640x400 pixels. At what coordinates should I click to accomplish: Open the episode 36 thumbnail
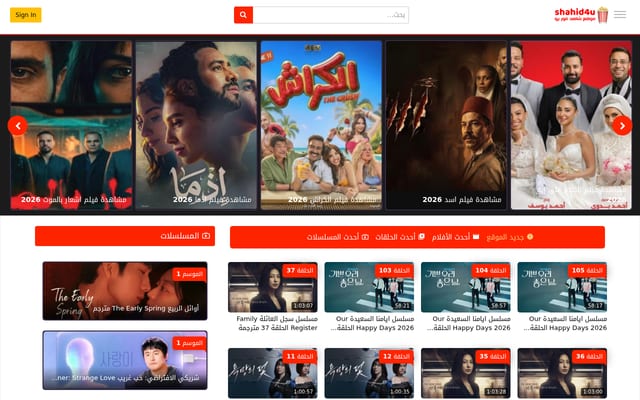point(562,373)
